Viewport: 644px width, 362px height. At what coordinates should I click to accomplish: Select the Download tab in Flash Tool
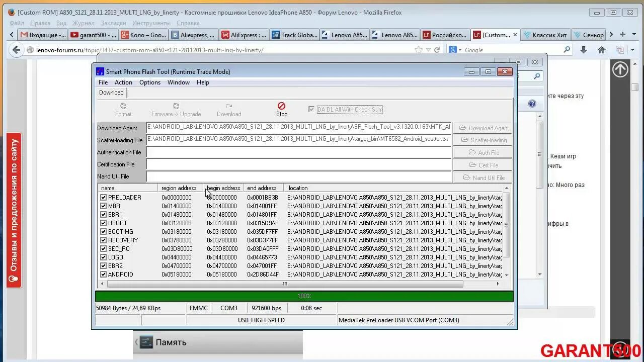[x=111, y=93]
